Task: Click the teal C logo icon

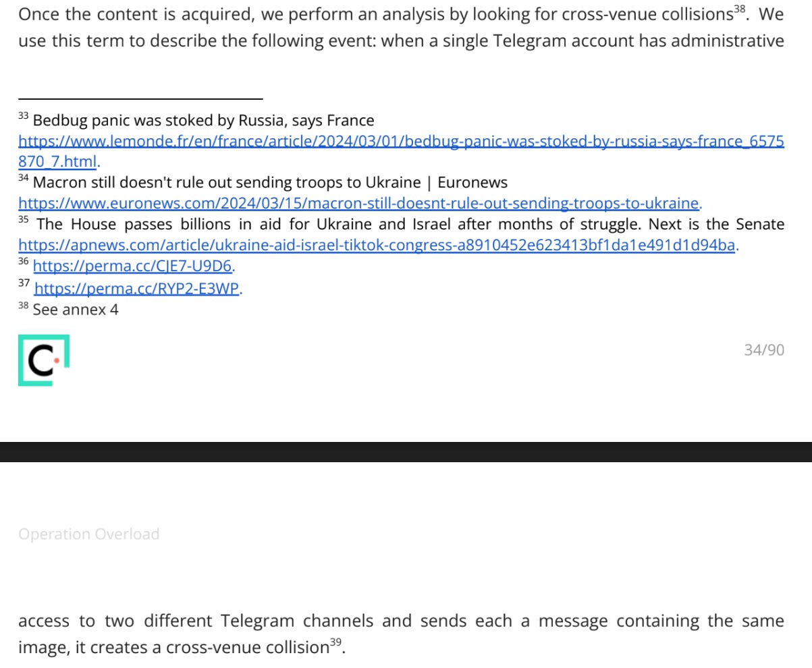Action: [x=44, y=360]
